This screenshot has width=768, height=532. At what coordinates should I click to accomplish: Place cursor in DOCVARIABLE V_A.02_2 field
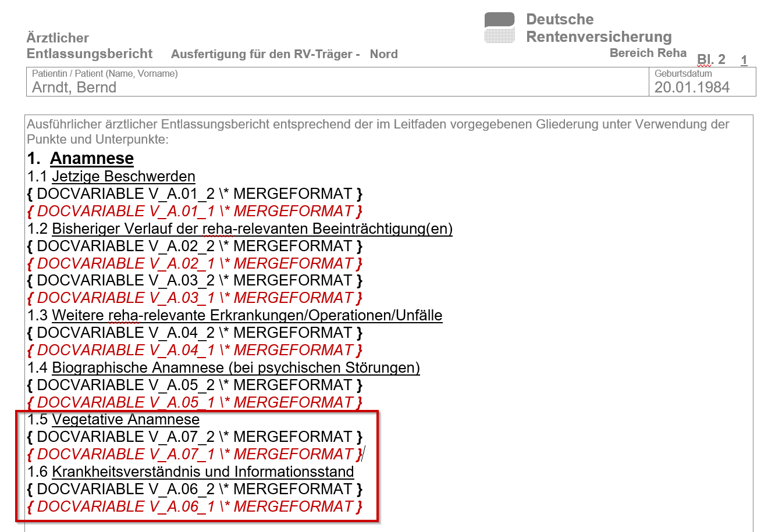(194, 246)
